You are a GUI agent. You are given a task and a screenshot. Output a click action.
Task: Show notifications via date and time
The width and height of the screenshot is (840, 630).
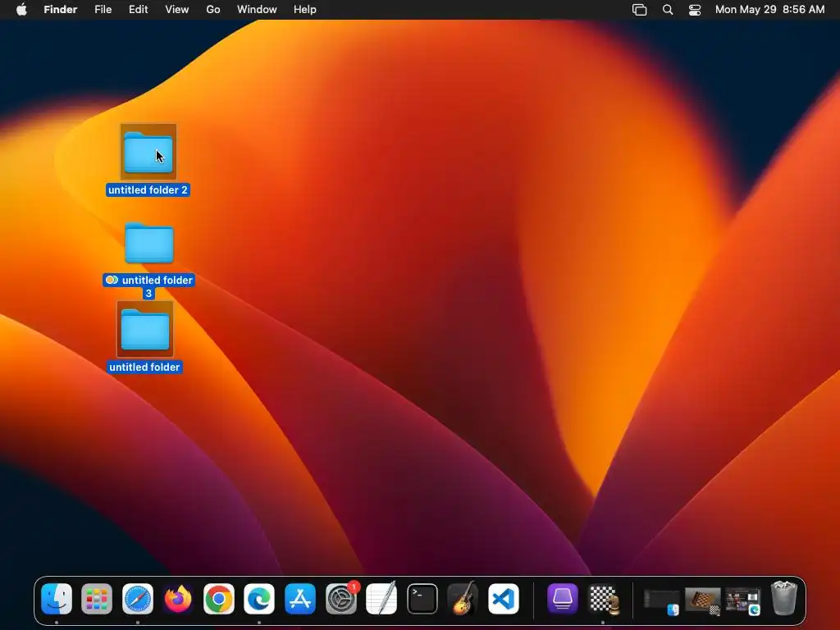tap(769, 10)
